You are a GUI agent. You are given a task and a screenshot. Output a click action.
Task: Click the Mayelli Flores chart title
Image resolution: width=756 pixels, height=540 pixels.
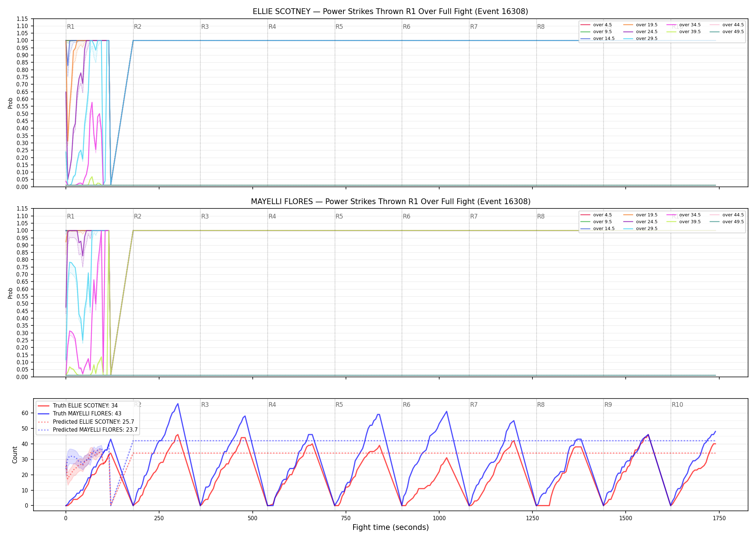pyautogui.click(x=391, y=202)
